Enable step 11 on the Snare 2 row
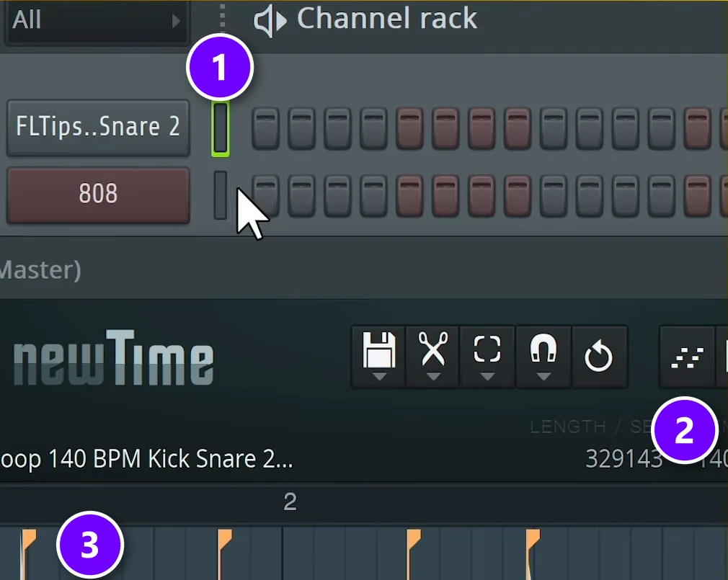Screen dimensions: 728x580 (x=626, y=128)
